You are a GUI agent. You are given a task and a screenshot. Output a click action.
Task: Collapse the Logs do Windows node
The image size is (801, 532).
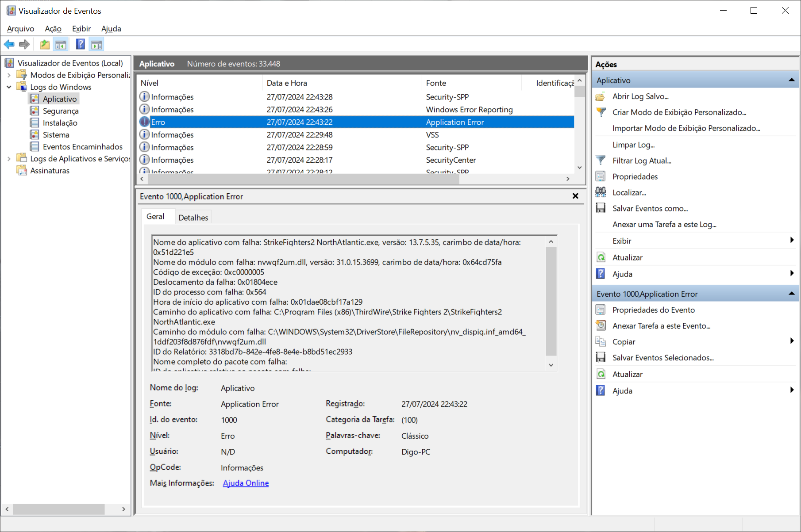point(9,87)
